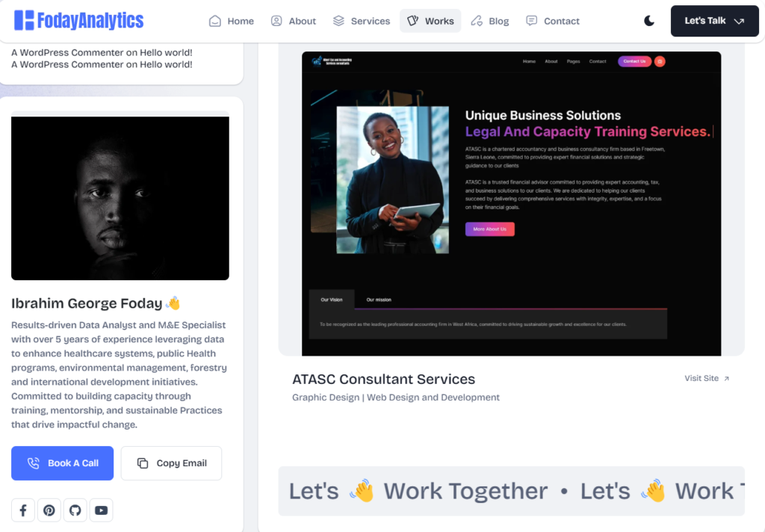
Task: Open the first Hello world! comment link
Action: click(x=166, y=52)
